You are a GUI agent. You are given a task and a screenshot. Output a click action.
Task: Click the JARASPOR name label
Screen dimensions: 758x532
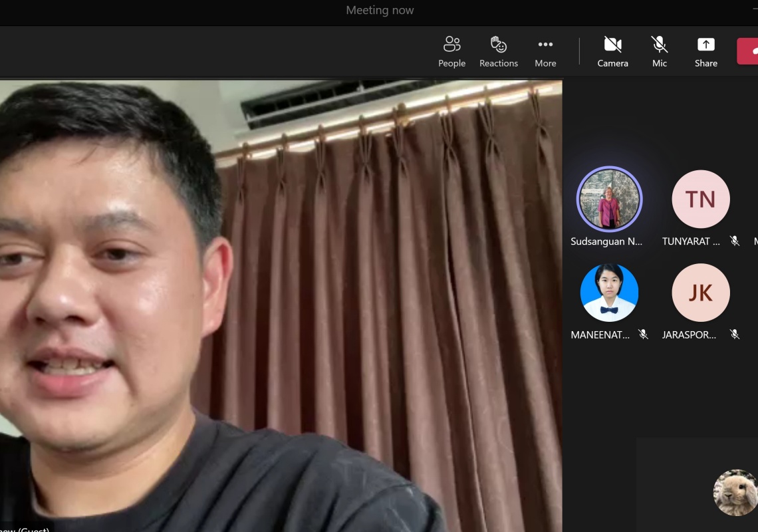tap(690, 335)
